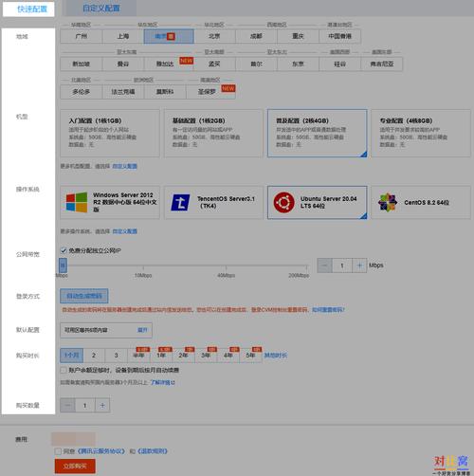The height and width of the screenshot is (476, 474).
Task: Select the 3 month purchase duration
Action: click(x=116, y=356)
